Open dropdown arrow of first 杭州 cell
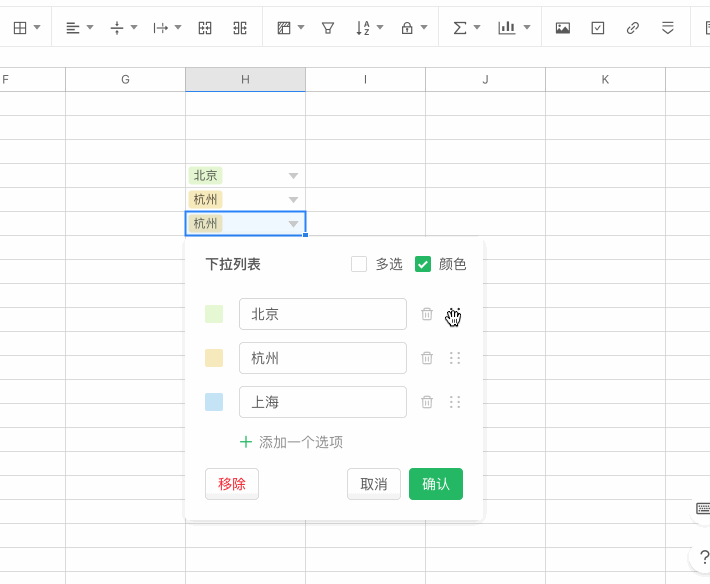The width and height of the screenshot is (710, 584). pos(293,200)
